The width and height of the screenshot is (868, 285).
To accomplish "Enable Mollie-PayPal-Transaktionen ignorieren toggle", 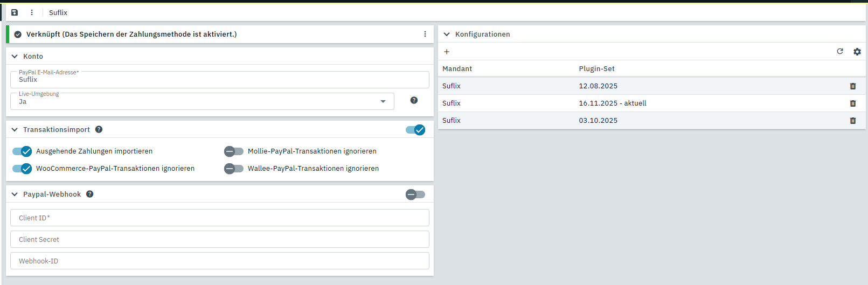I will click(234, 151).
